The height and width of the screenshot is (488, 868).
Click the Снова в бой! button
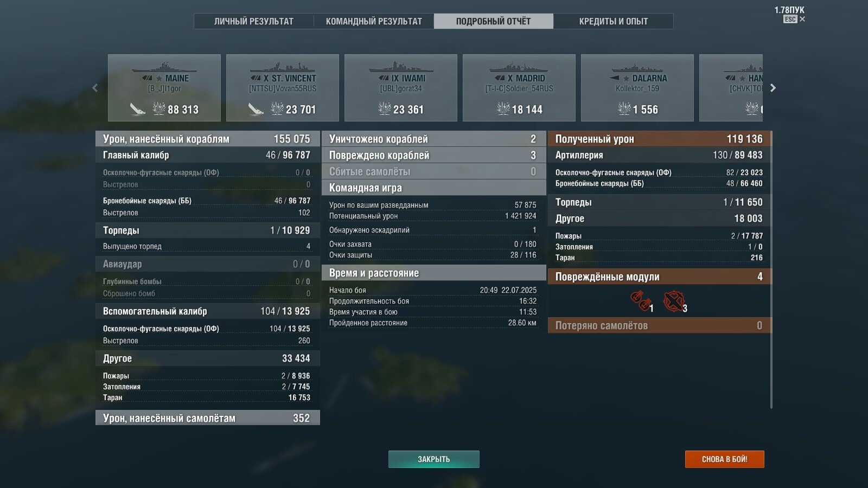(725, 459)
